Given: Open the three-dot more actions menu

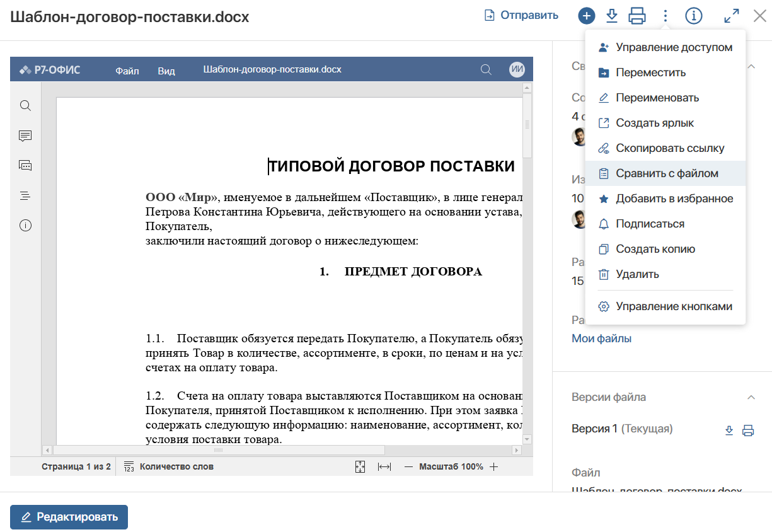Looking at the screenshot, I should [665, 16].
